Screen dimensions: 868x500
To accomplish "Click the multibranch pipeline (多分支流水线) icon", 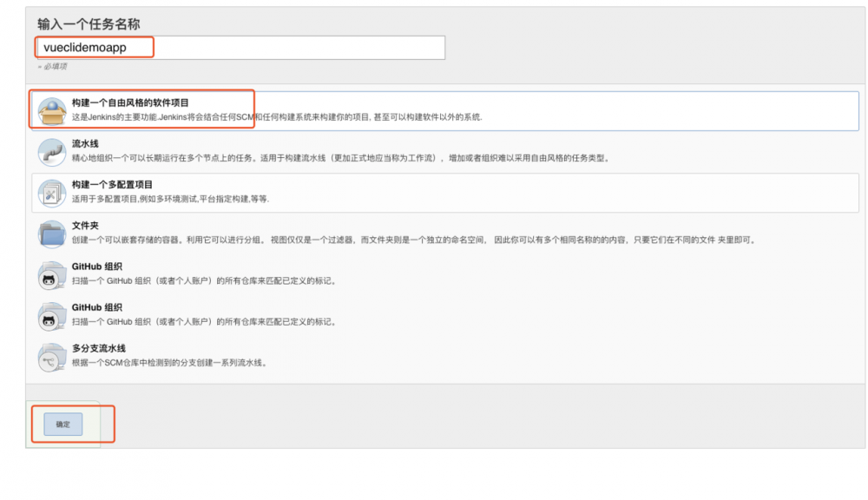I will tap(52, 357).
